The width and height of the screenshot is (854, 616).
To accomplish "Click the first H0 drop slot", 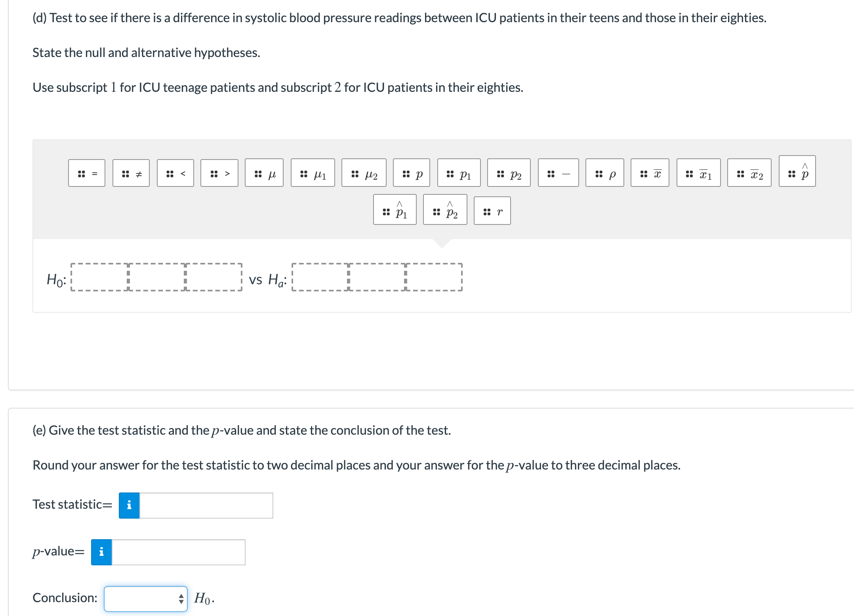I will click(x=99, y=278).
